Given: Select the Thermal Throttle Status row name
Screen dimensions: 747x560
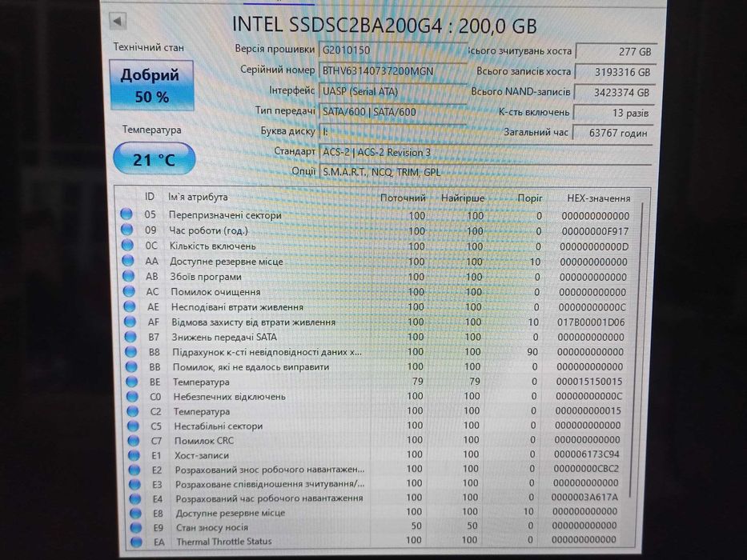Looking at the screenshot, I should click(x=224, y=542).
